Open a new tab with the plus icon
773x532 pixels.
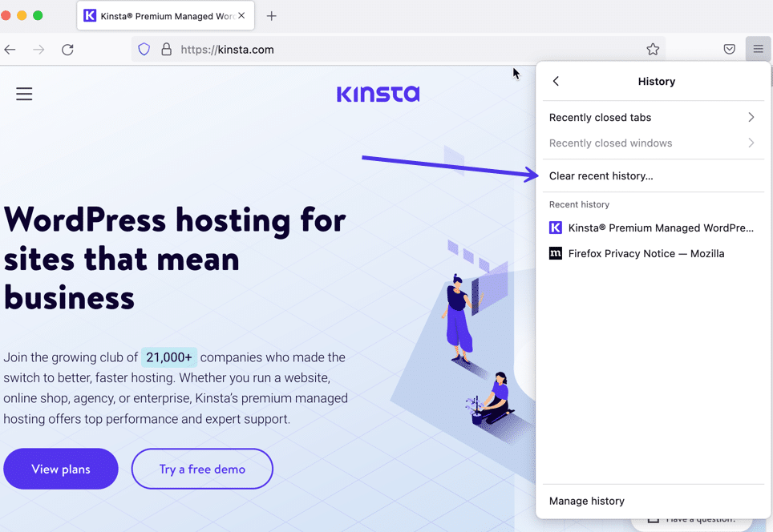[272, 16]
